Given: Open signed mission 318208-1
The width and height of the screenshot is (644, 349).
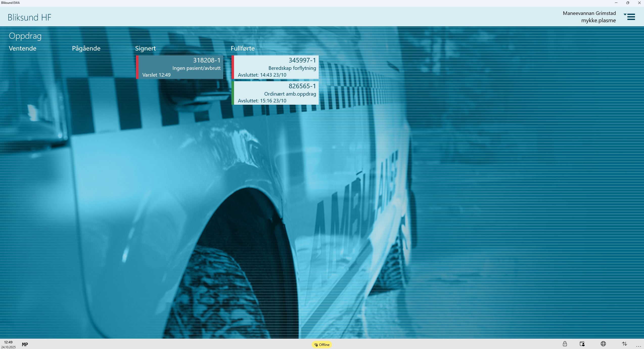Looking at the screenshot, I should coord(180,67).
